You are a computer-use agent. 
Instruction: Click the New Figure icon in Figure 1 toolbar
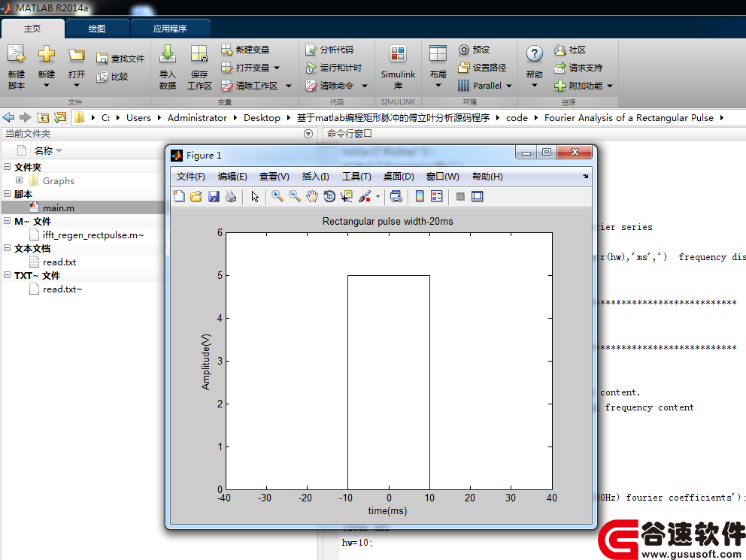pos(179,196)
